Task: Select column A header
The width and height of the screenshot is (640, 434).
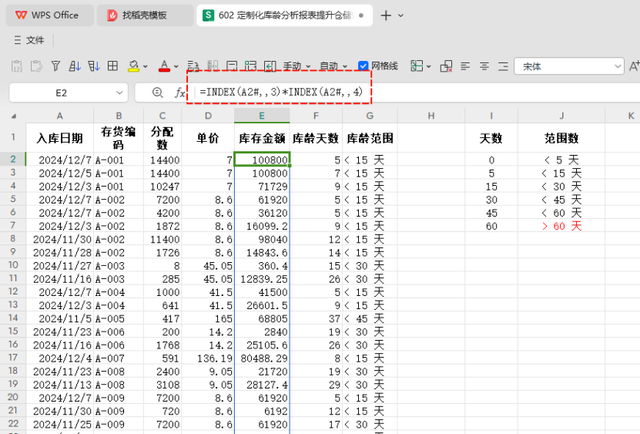Action: click(x=60, y=116)
